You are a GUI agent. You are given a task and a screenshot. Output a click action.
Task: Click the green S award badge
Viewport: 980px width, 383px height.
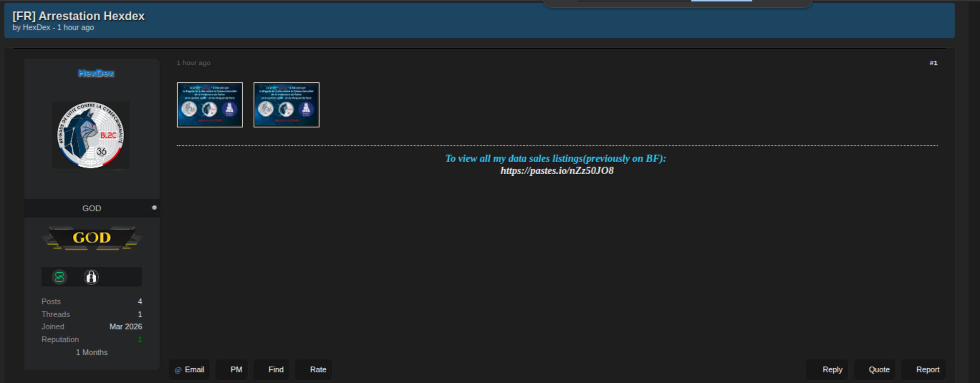pos(59,277)
